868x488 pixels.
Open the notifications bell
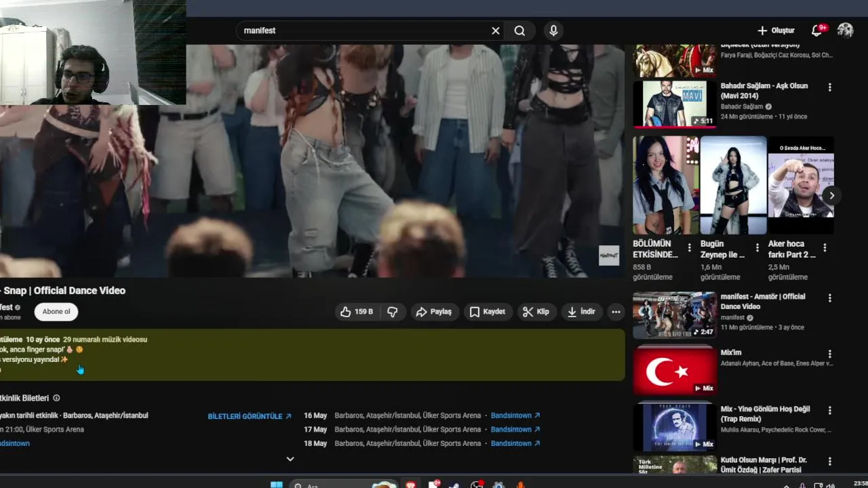[817, 30]
